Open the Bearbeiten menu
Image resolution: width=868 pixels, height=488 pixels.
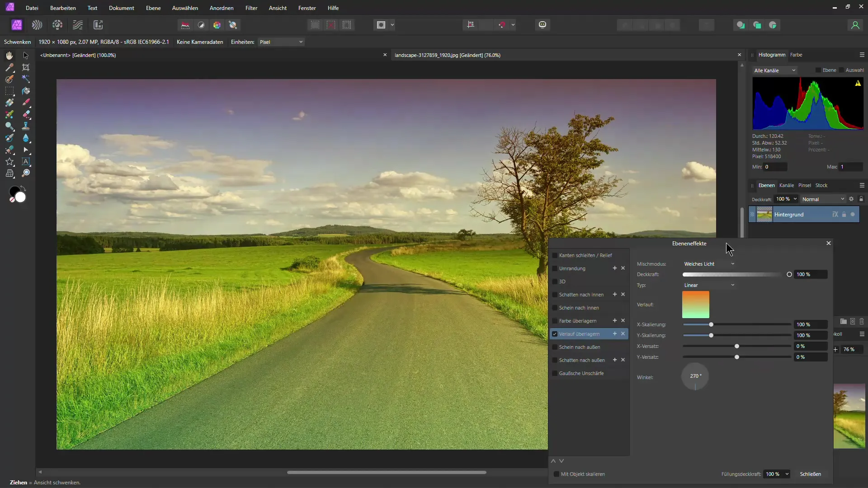point(63,8)
